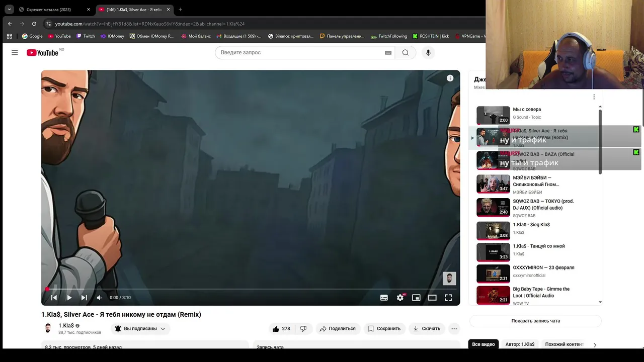The height and width of the screenshot is (362, 644).
Task: Select the 'Все видео' filter chip
Action: pos(484,344)
